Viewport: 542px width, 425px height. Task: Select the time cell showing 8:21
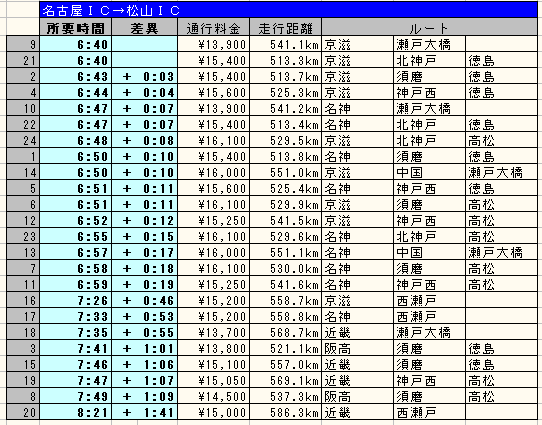point(76,413)
